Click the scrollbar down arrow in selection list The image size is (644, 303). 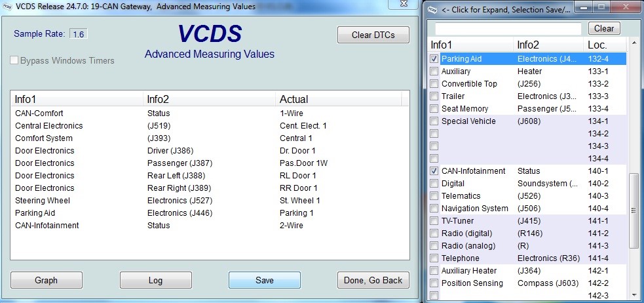click(x=634, y=295)
